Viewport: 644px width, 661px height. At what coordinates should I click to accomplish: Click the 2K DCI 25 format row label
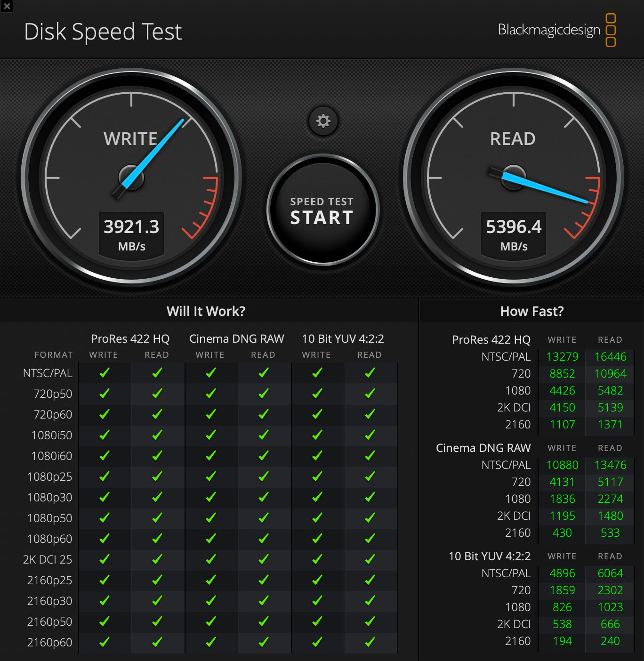click(48, 560)
